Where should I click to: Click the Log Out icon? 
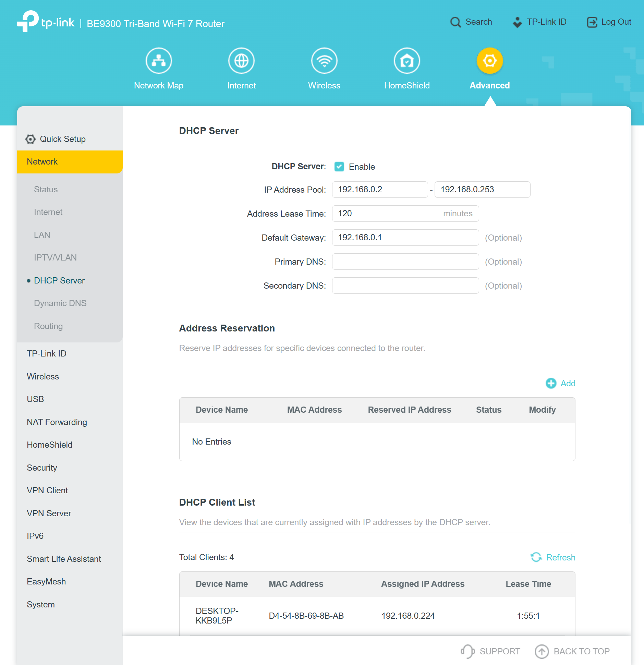pos(592,22)
